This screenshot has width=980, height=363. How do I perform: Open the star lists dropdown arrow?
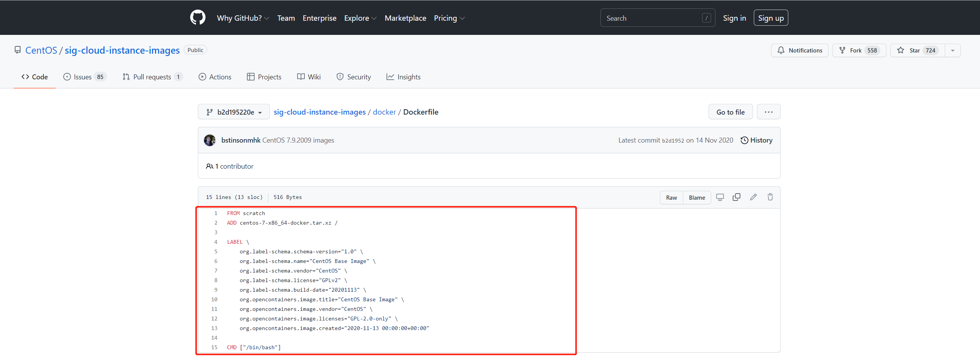tap(953, 50)
